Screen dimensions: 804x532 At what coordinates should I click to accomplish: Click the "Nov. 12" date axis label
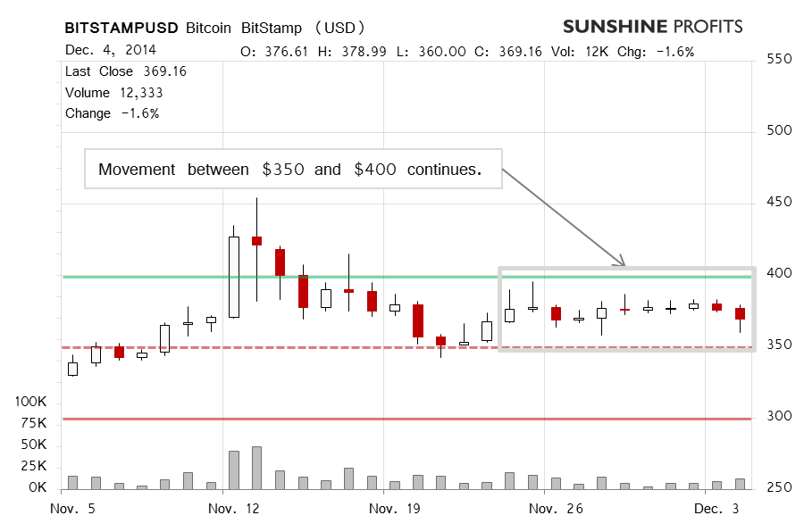pos(234,509)
